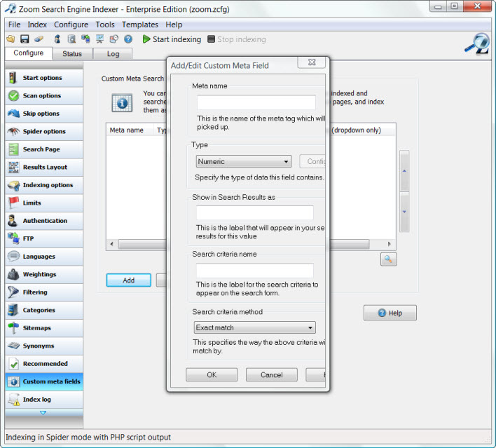Viewport: 496px width, 448px height.
Task: Open Results Layout section
Action: pos(44,167)
